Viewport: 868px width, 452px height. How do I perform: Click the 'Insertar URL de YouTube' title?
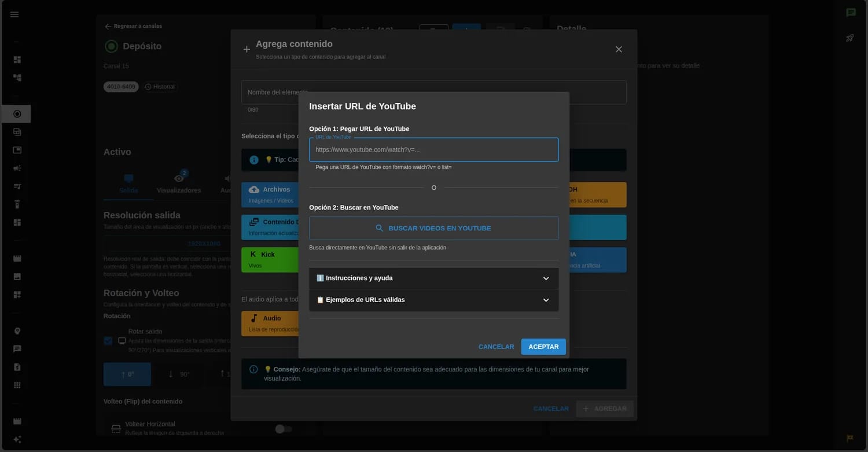[363, 106]
